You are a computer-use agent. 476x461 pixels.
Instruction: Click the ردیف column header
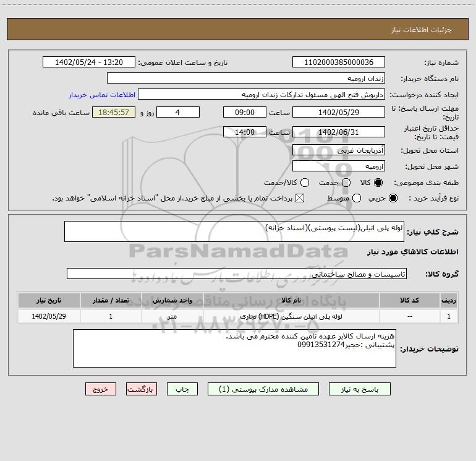[x=449, y=300]
